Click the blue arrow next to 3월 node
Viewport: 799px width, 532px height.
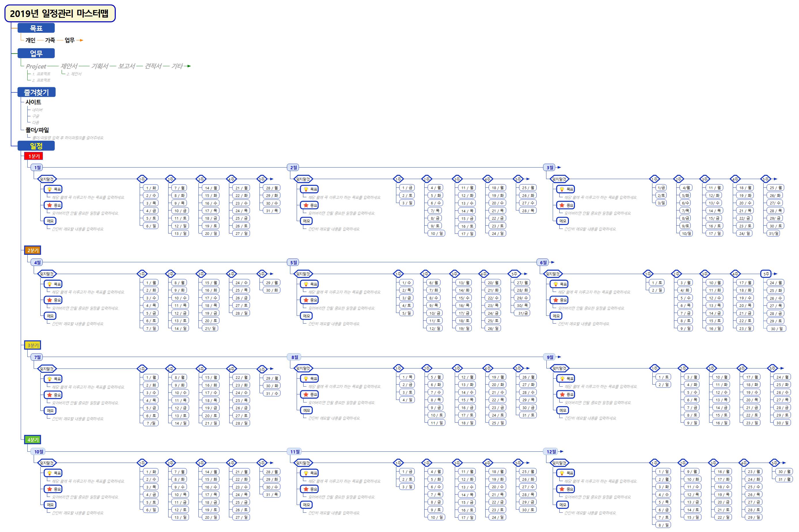tap(559, 167)
